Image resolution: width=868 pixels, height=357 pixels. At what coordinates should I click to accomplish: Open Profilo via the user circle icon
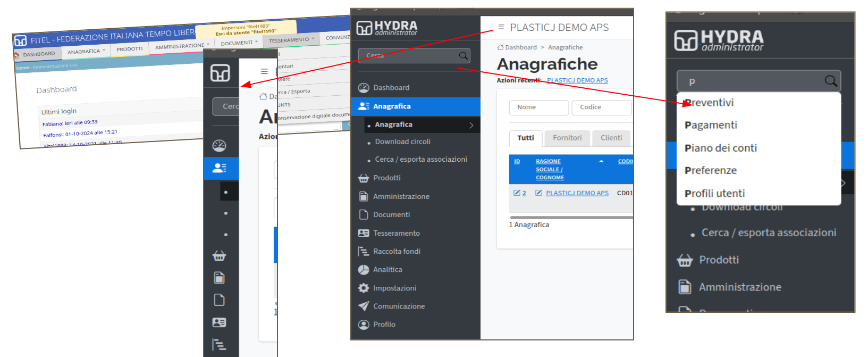coord(364,325)
